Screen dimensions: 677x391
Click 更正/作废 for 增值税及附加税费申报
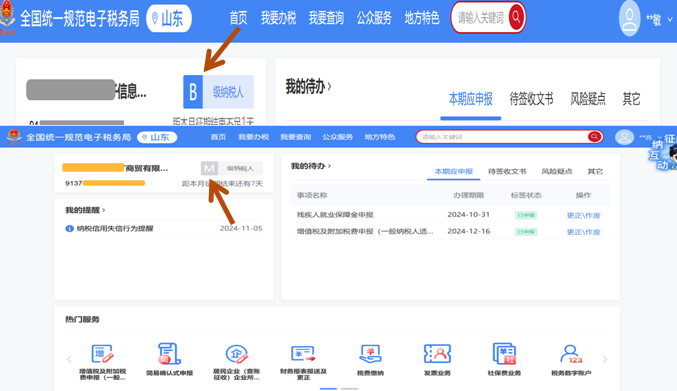pos(583,232)
